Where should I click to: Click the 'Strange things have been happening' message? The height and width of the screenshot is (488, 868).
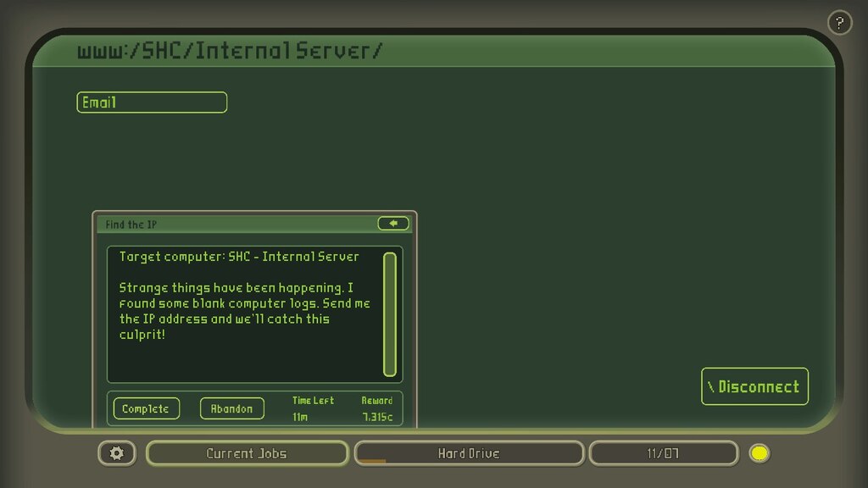(245, 311)
